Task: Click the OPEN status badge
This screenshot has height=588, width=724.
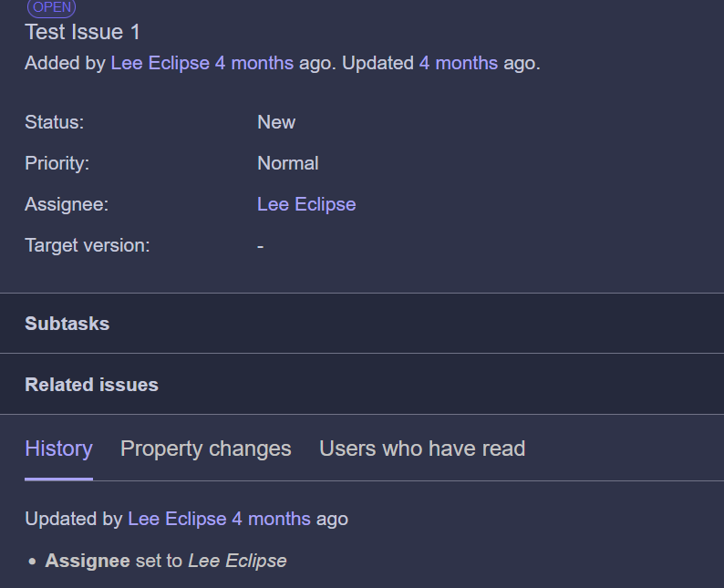Action: 51,7
